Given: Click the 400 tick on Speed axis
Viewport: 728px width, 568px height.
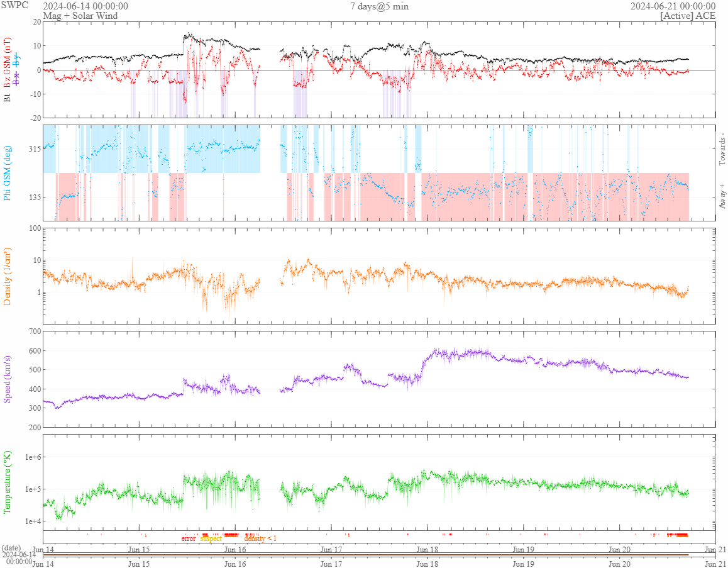Looking at the screenshot, I should (x=35, y=389).
